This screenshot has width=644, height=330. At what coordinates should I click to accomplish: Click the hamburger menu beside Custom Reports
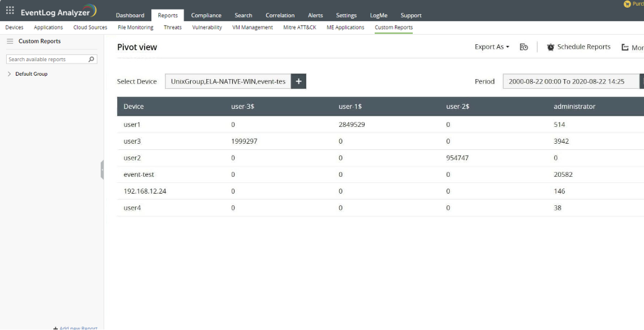[10, 41]
